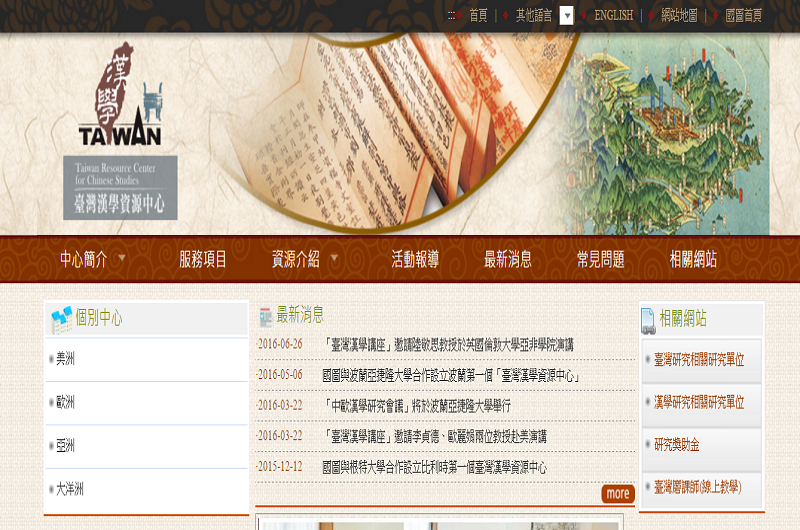This screenshot has width=800, height=530.
Task: Open 臺灣研究相關研究單位 link
Action: click(x=699, y=360)
